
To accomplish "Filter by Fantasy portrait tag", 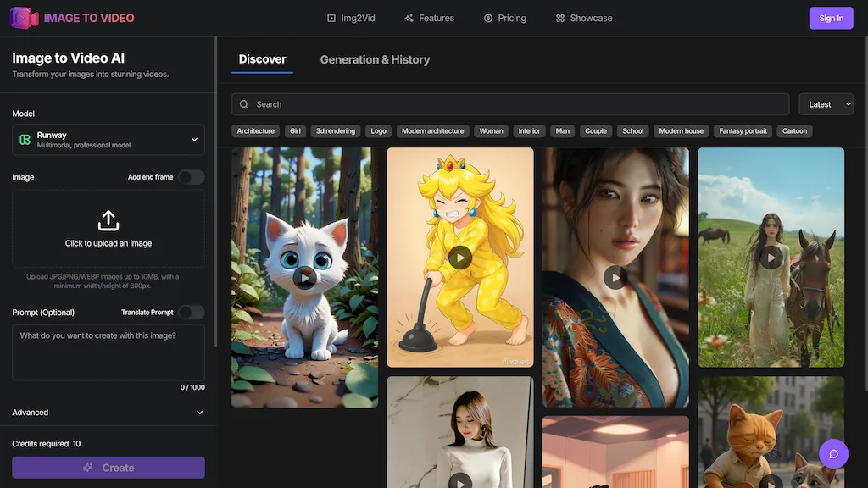I will tap(743, 131).
